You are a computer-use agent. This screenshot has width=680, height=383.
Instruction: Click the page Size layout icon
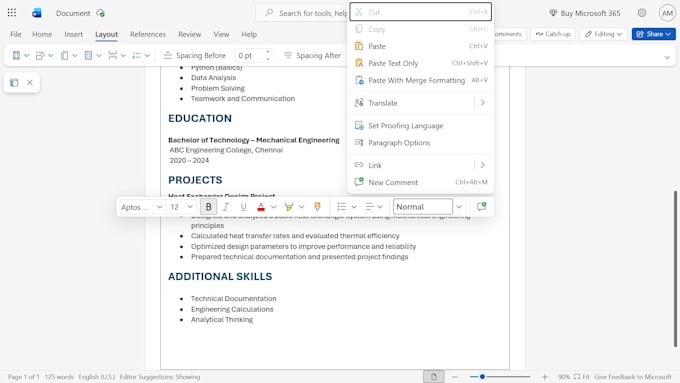pos(65,56)
